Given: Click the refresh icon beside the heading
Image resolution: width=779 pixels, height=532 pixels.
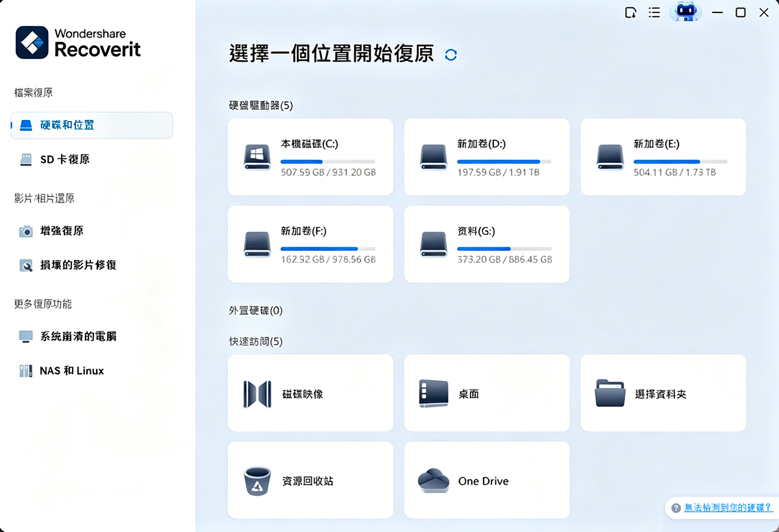Looking at the screenshot, I should (x=451, y=55).
